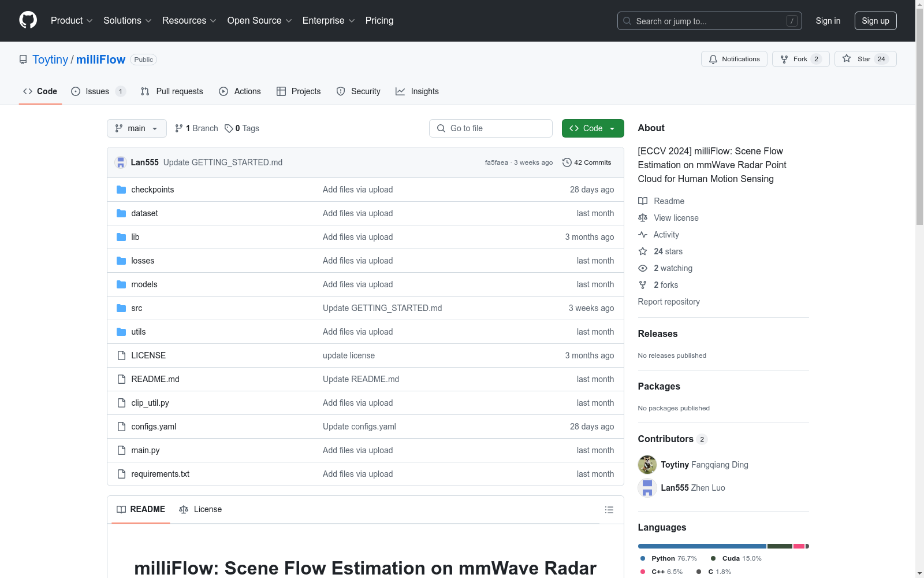Open the main branch selector dropdown
Image resolution: width=924 pixels, height=578 pixels.
[x=137, y=128]
